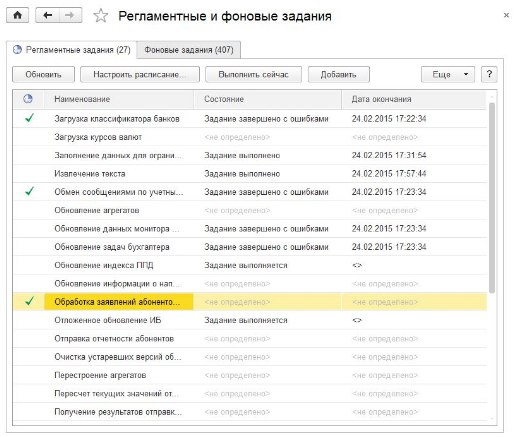Click Задание выполняется for Отложенное обновление ИБ
Viewport: 515px width, 437px height.
point(246,320)
